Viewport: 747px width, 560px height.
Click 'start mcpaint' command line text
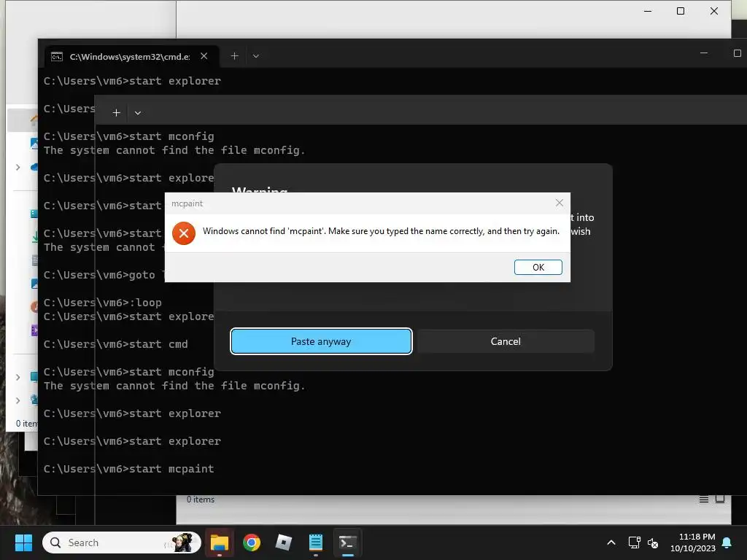click(171, 469)
